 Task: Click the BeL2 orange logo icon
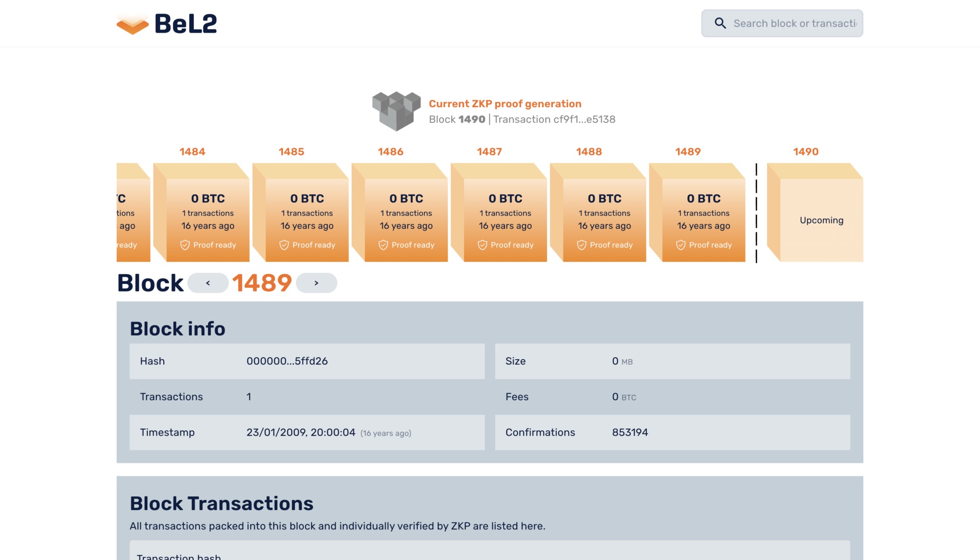pyautogui.click(x=133, y=24)
